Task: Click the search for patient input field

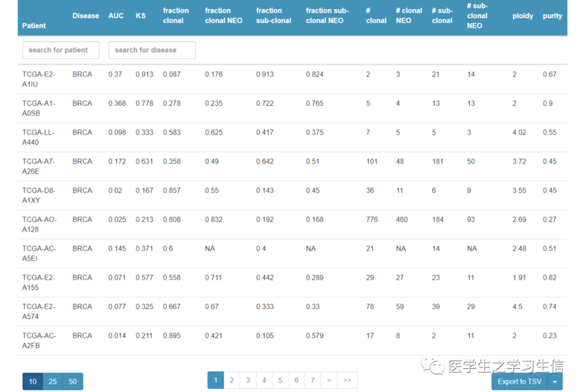Action: [61, 50]
